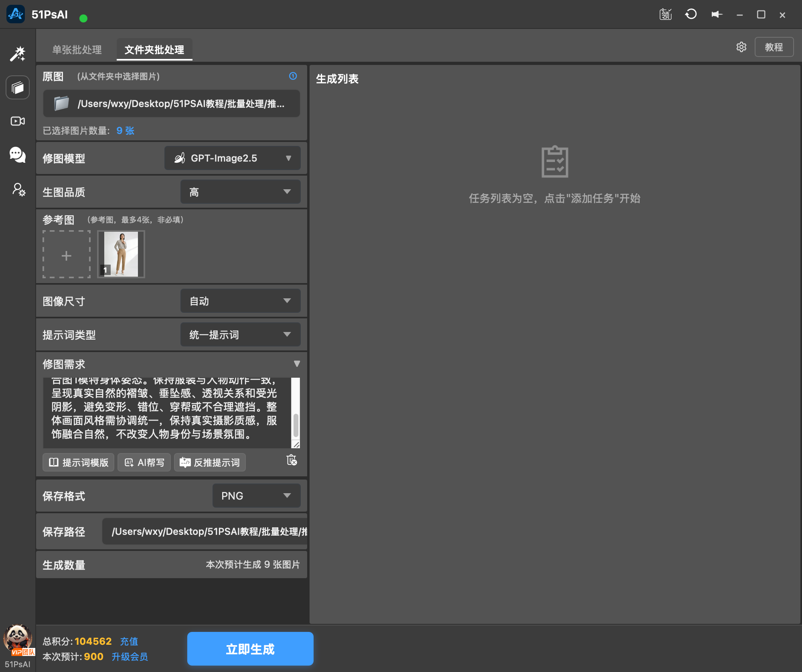Click the info icon beside 原图
The image size is (802, 672).
[293, 76]
